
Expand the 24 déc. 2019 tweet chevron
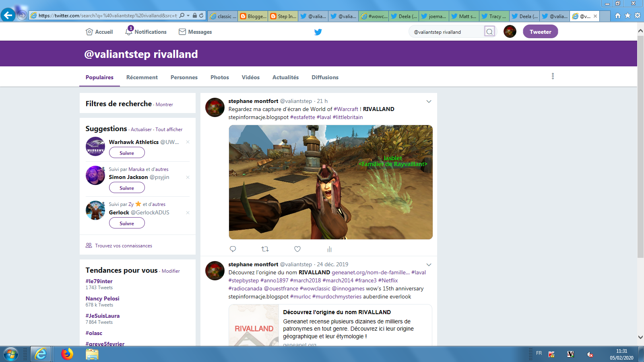point(429,265)
